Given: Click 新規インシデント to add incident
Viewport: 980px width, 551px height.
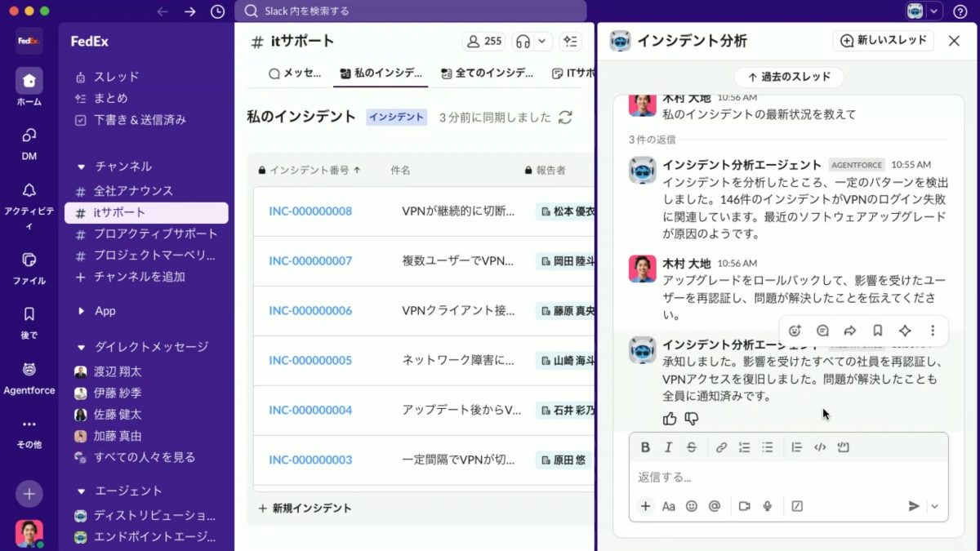Looking at the screenshot, I should (x=305, y=509).
